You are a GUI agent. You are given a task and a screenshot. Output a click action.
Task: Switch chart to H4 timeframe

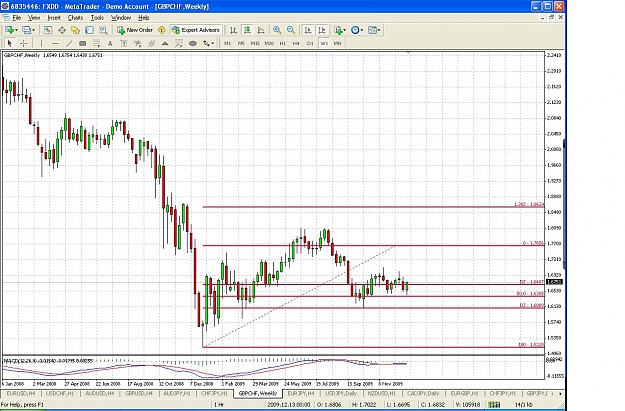[296, 43]
